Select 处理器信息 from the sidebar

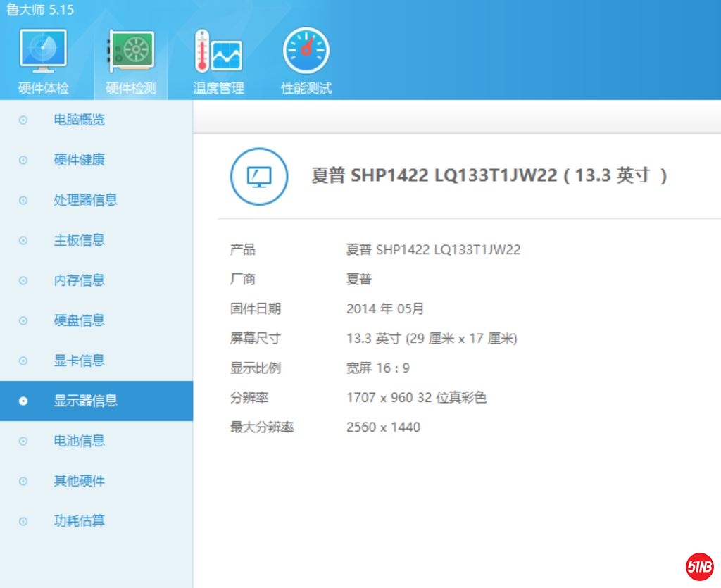click(x=85, y=200)
